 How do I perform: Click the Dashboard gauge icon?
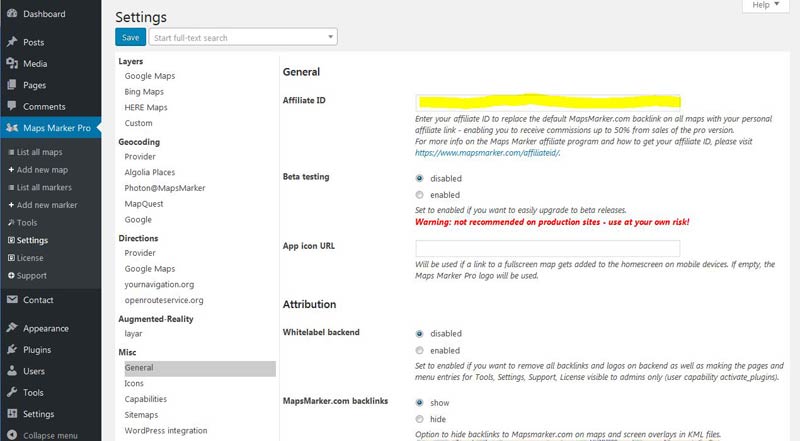coord(12,13)
